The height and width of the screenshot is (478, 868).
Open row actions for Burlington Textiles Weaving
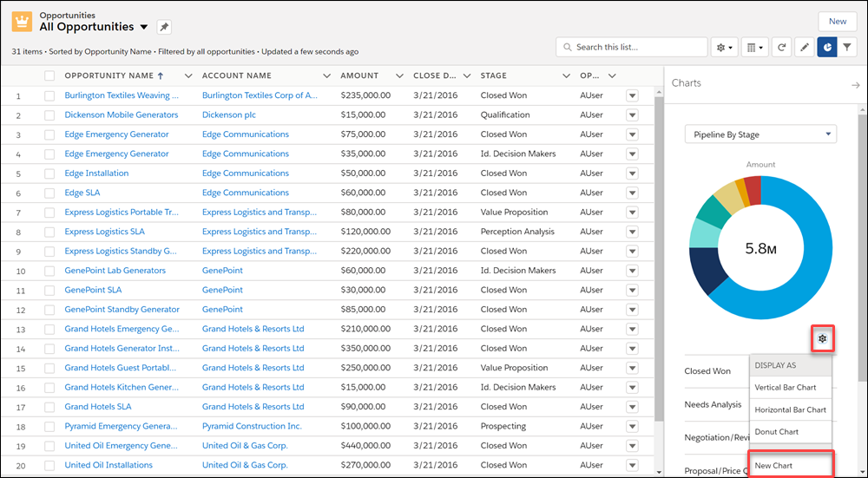coord(632,95)
